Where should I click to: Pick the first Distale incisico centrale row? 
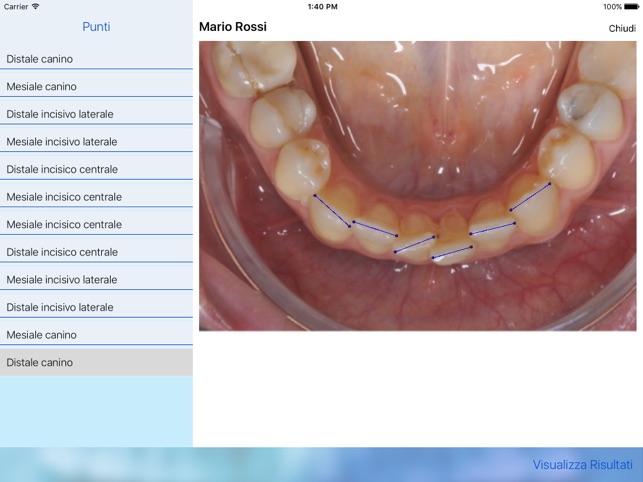[x=96, y=169]
